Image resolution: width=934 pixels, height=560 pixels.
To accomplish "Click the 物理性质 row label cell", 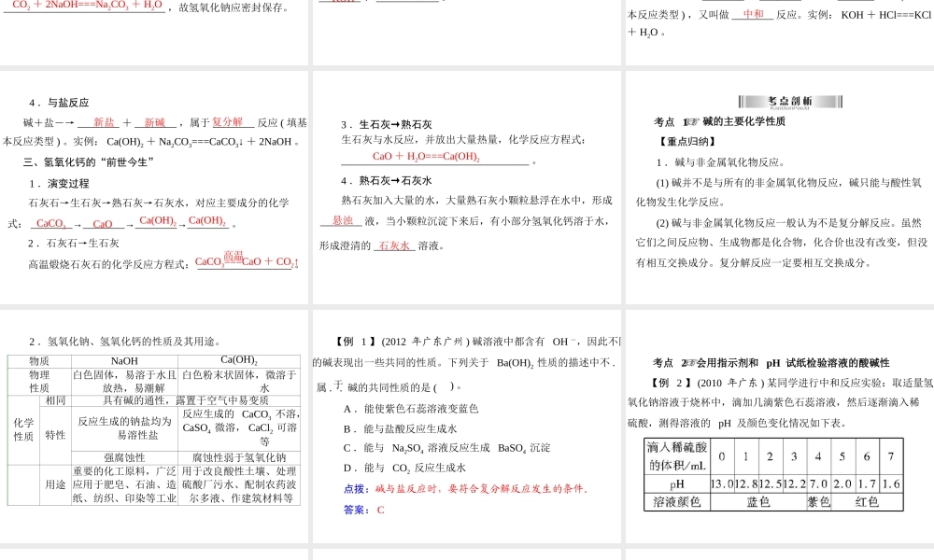I will pos(39,381).
